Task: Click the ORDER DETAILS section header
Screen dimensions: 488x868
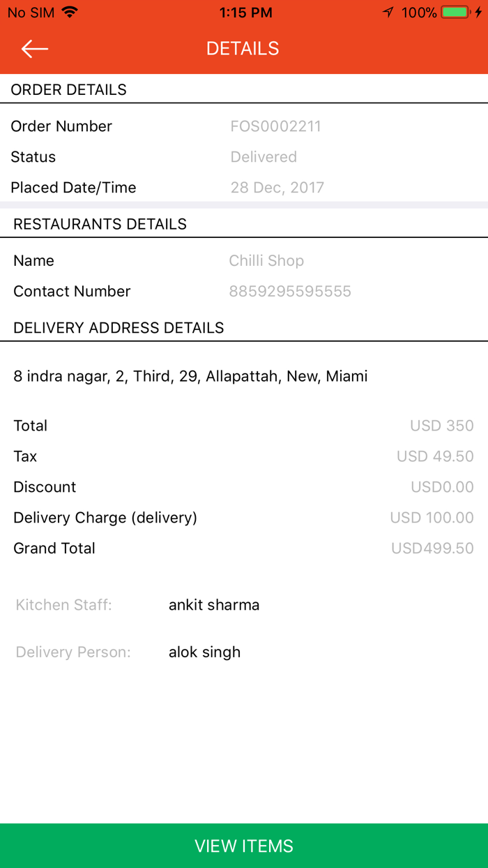Action: [x=68, y=89]
